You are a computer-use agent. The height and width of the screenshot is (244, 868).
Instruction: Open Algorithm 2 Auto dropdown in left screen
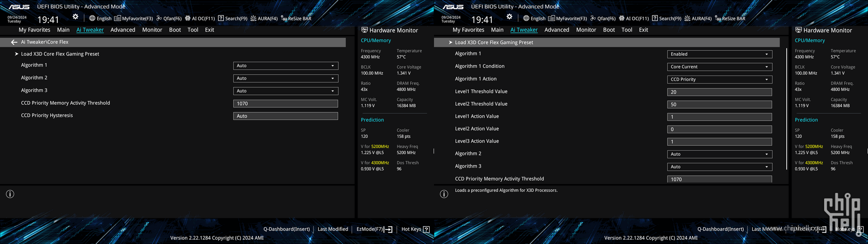click(x=286, y=78)
